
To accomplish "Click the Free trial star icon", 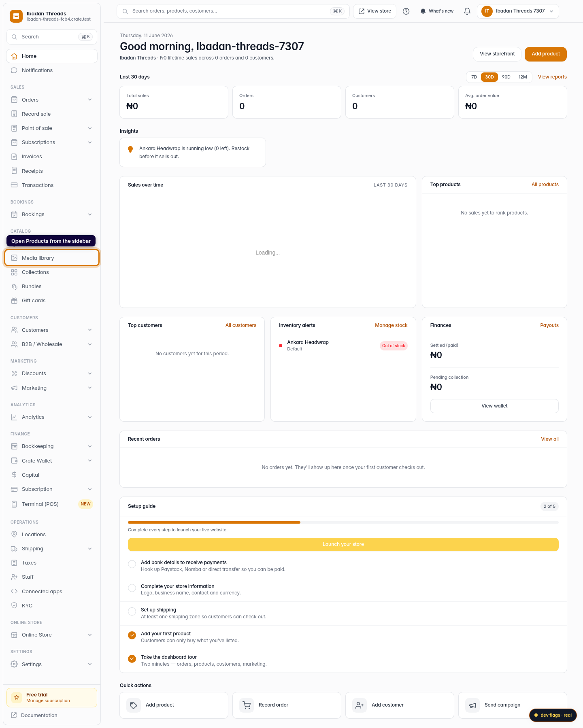I will (x=17, y=697).
